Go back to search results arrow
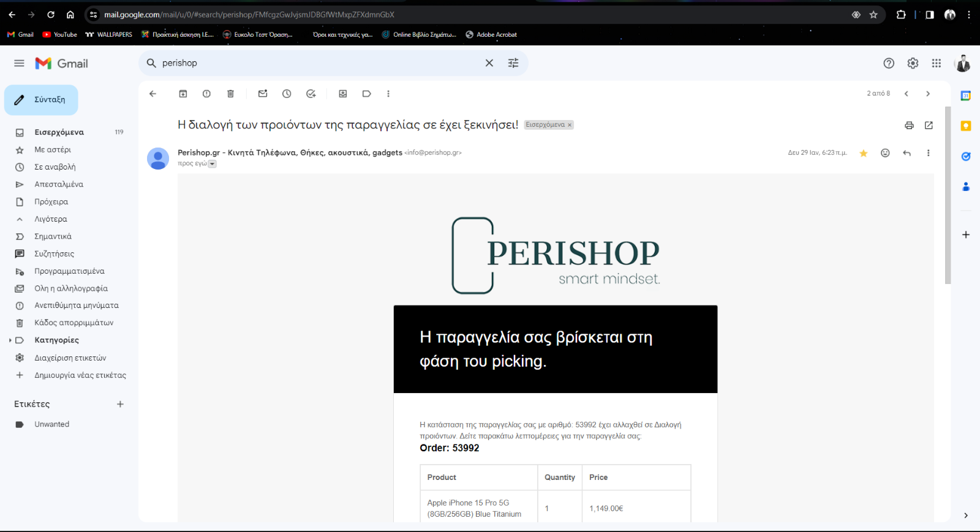Viewport: 980px width, 532px height. 153,94
